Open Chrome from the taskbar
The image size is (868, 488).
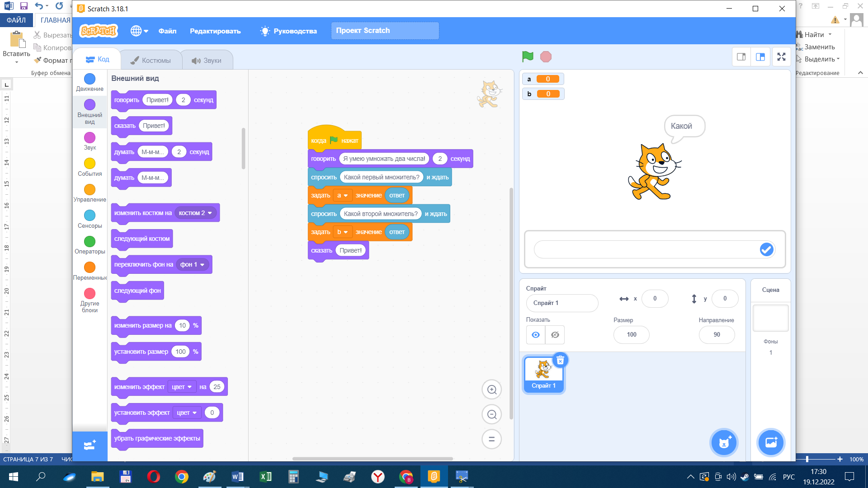(182, 477)
